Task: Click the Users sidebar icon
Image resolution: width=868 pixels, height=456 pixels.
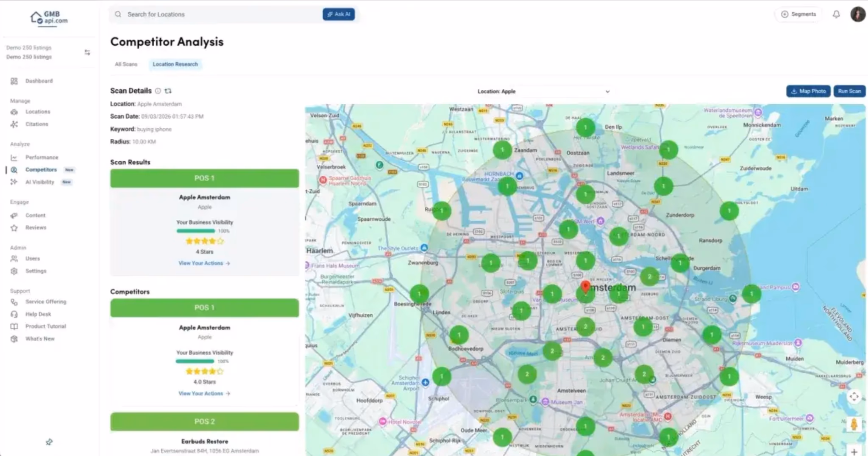Action: click(x=14, y=259)
